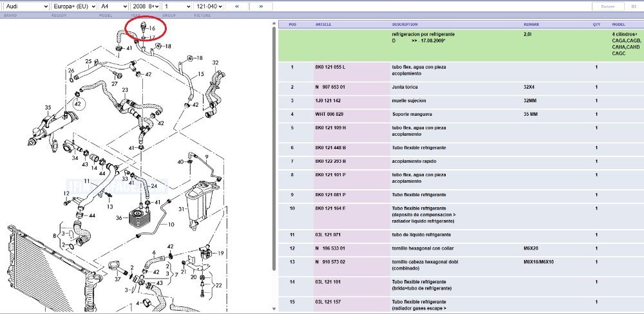644x314 pixels.
Task: Select article 8K0 121 164 E
Action: (330, 208)
